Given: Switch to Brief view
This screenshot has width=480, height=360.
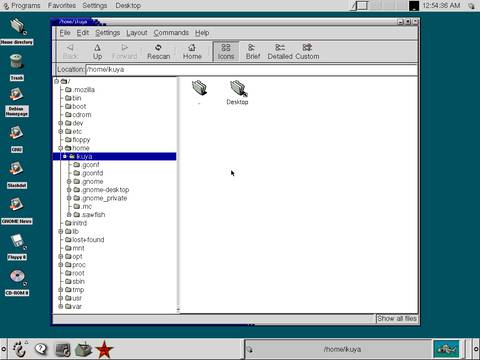Looking at the screenshot, I should [253, 52].
